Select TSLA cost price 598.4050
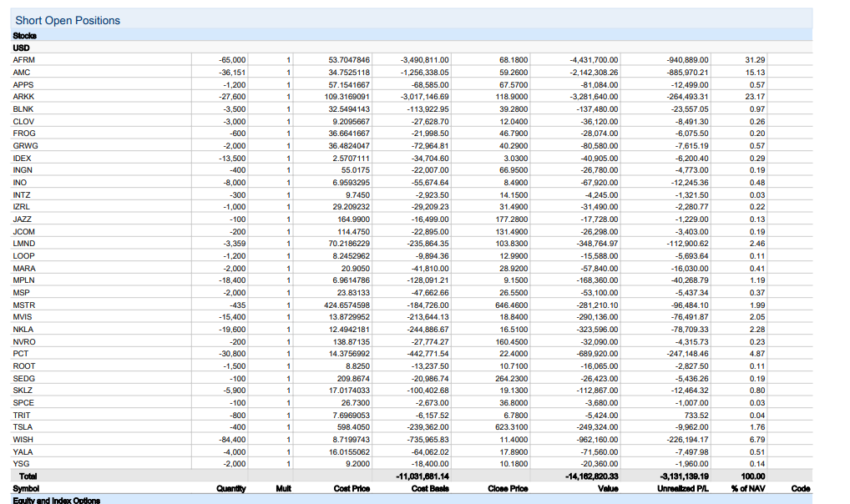Viewport: 850px width, 504px height. 353,427
